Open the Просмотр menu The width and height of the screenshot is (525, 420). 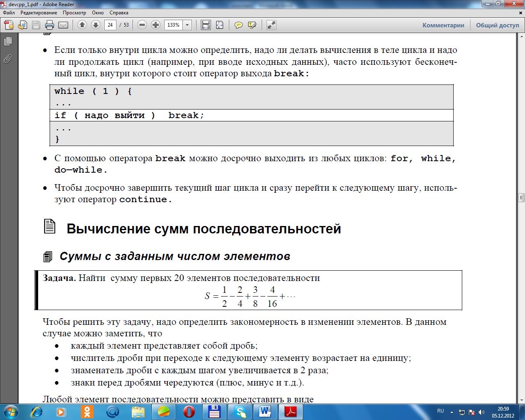point(74,13)
